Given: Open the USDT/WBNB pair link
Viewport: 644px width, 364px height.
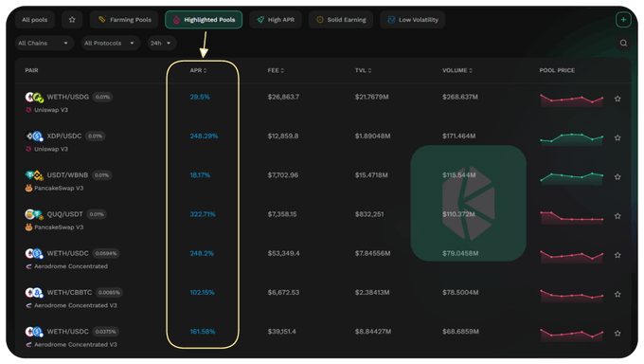Looking at the screenshot, I should tap(67, 175).
